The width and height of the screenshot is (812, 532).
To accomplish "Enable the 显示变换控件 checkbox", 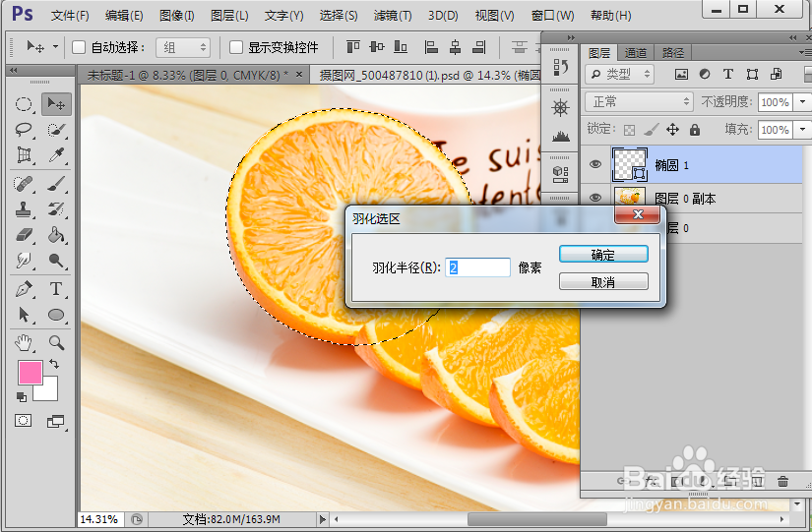I will pos(236,47).
